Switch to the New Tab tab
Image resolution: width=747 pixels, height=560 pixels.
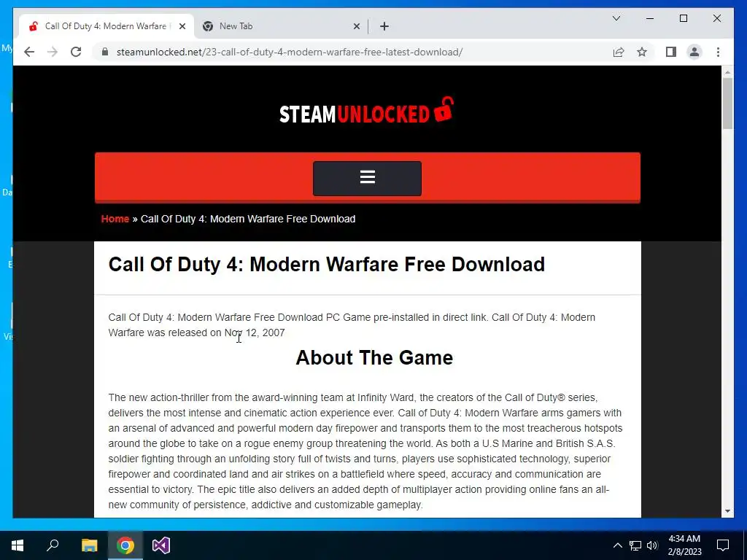coord(281,26)
